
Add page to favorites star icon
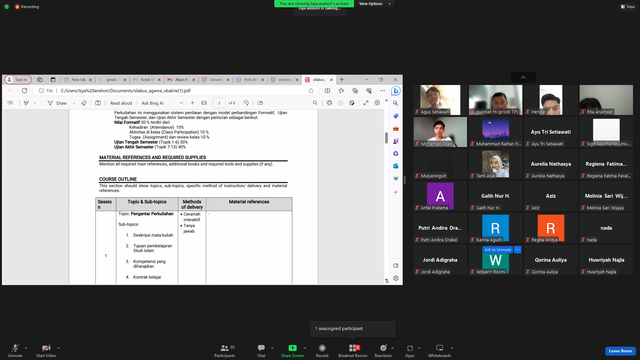tap(311, 91)
